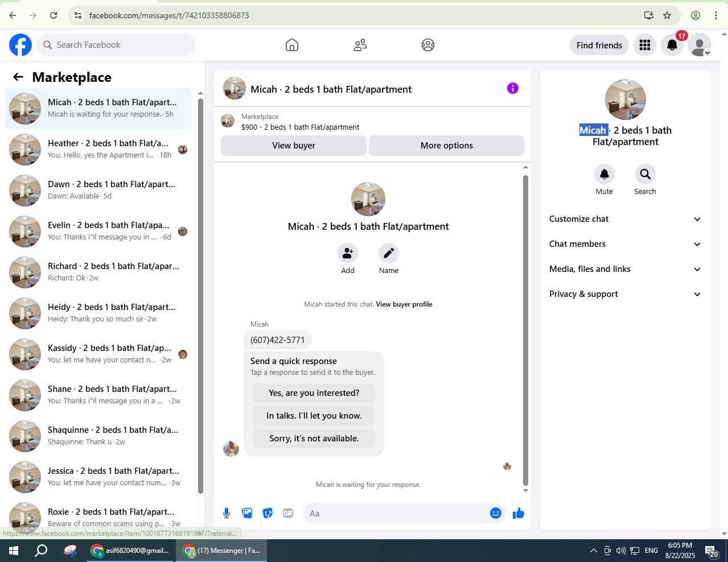Send quick response 'Sorry, it's not available.'
Viewport: 728px width, 562px height.
coord(314,439)
